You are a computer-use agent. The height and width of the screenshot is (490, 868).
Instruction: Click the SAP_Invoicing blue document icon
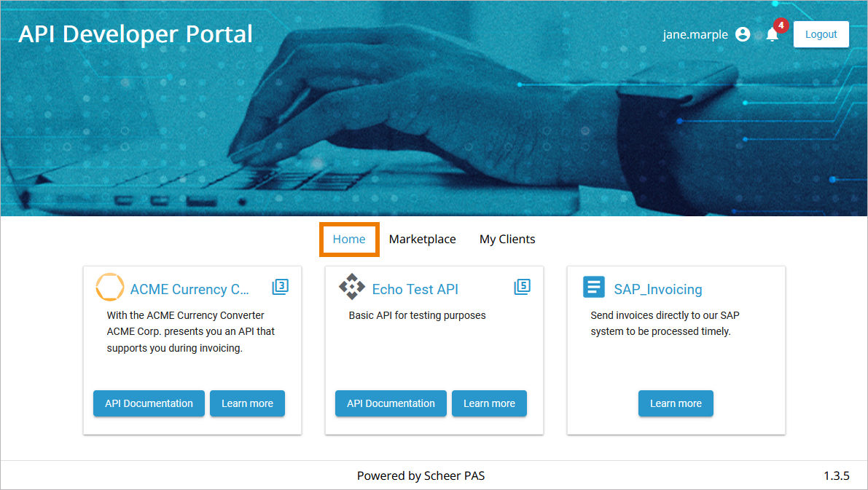pos(594,287)
